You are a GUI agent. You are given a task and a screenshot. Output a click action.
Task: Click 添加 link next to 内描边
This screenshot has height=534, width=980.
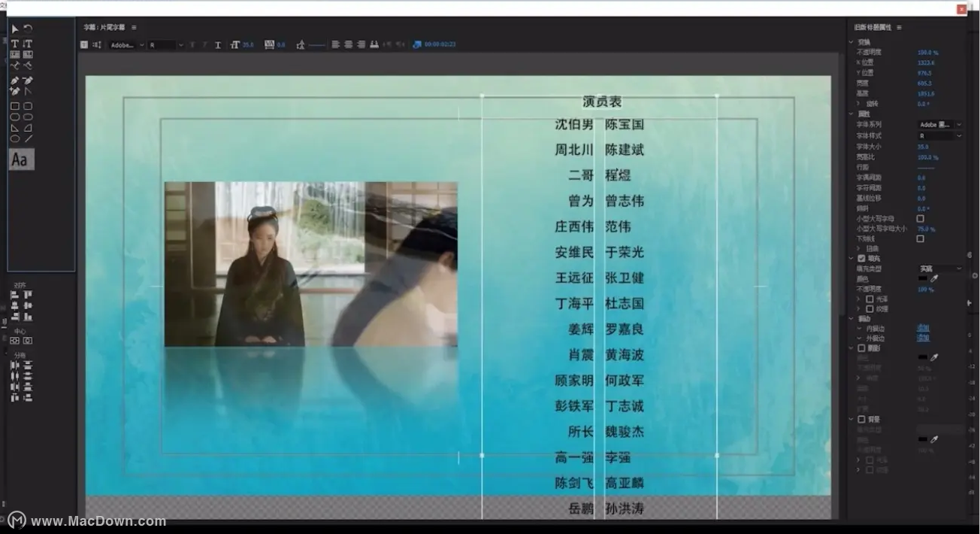point(923,328)
